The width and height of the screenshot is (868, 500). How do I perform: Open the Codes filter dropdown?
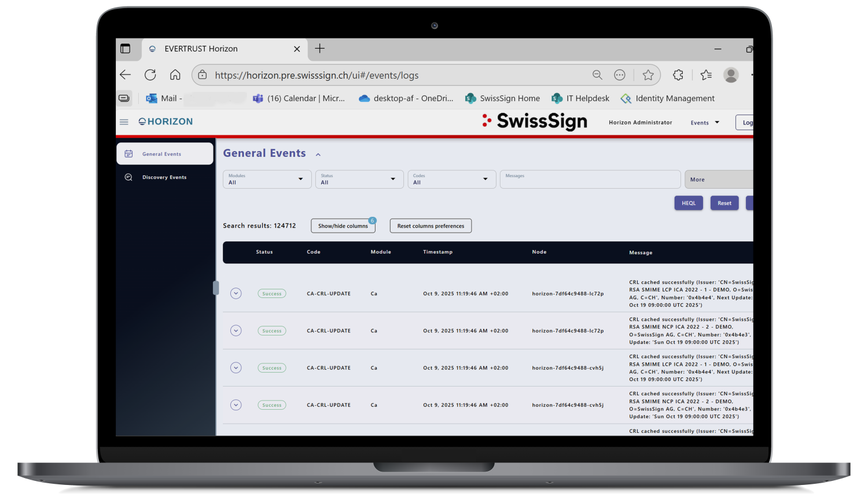click(451, 179)
